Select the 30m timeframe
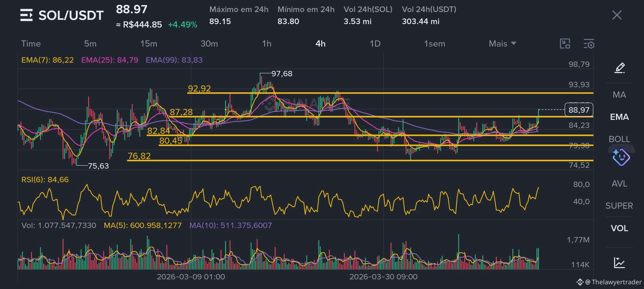The width and height of the screenshot is (644, 289). (x=209, y=44)
